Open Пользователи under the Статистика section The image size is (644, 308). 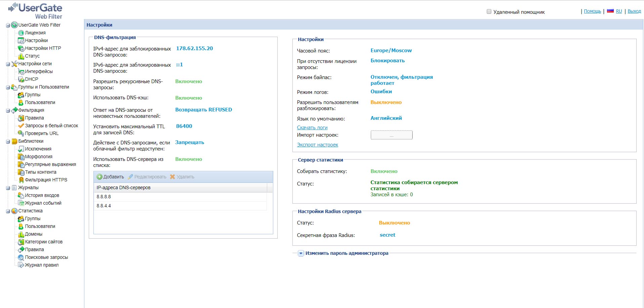(x=40, y=226)
